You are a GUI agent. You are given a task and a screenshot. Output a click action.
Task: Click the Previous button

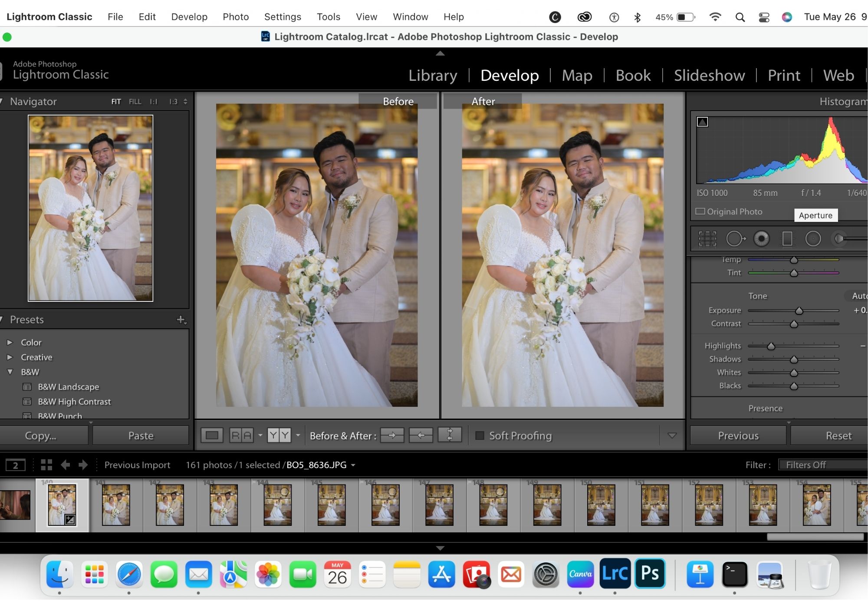tap(738, 436)
